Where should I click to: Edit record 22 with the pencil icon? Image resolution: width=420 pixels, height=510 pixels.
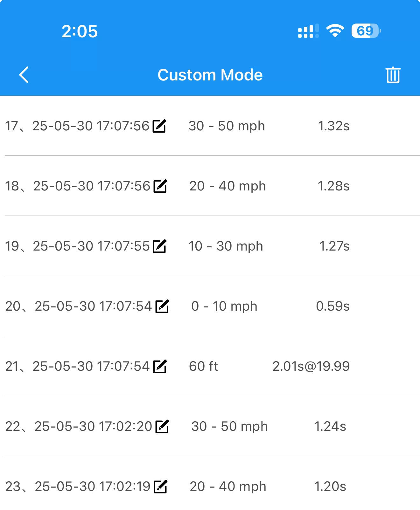[x=162, y=426]
